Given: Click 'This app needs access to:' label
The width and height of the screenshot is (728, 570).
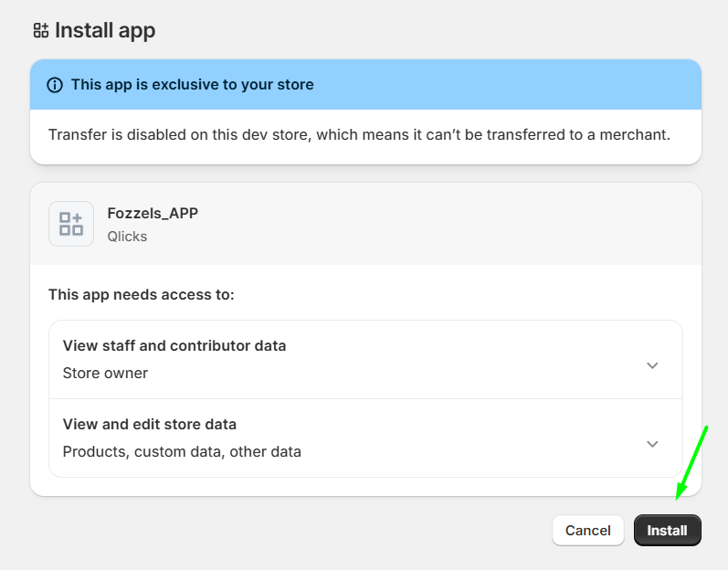Looking at the screenshot, I should [142, 295].
